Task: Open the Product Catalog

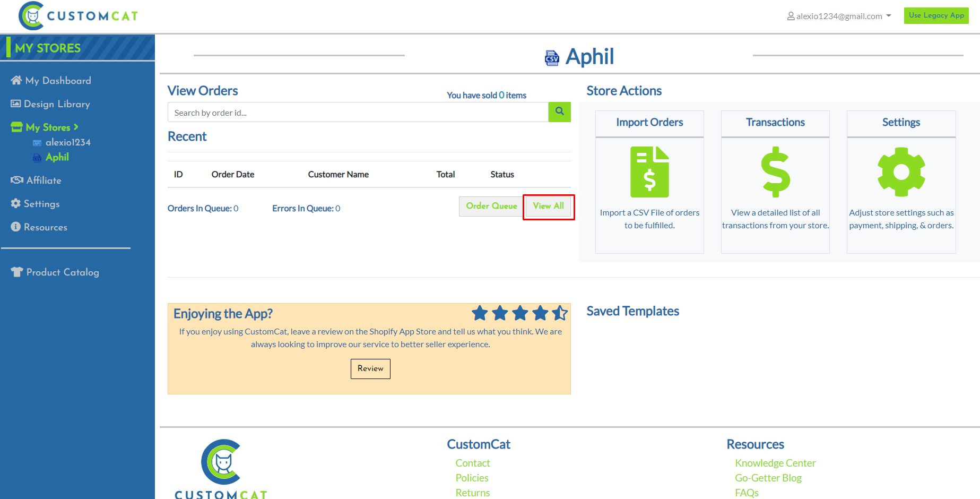Action: pos(63,272)
